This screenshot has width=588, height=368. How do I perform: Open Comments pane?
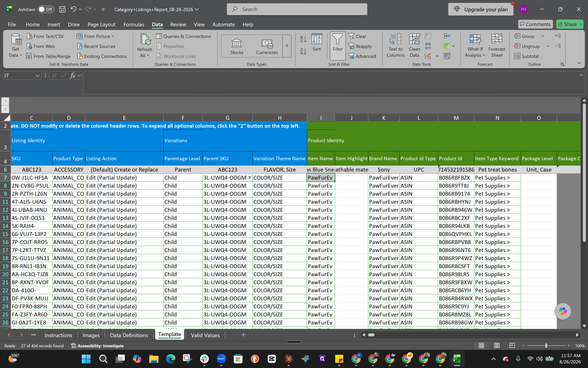535,24
